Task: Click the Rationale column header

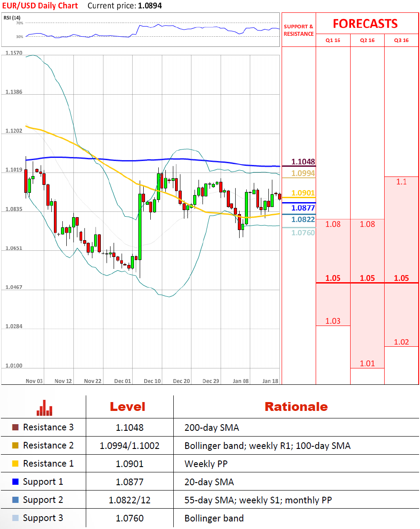Action: tap(296, 407)
